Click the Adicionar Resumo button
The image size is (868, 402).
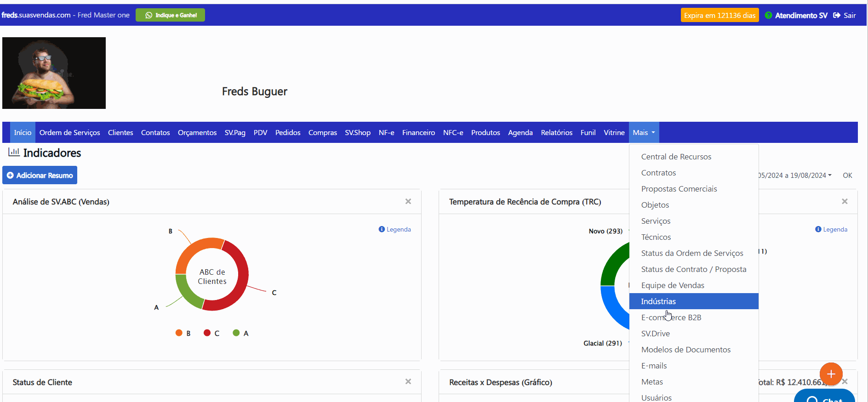point(40,175)
